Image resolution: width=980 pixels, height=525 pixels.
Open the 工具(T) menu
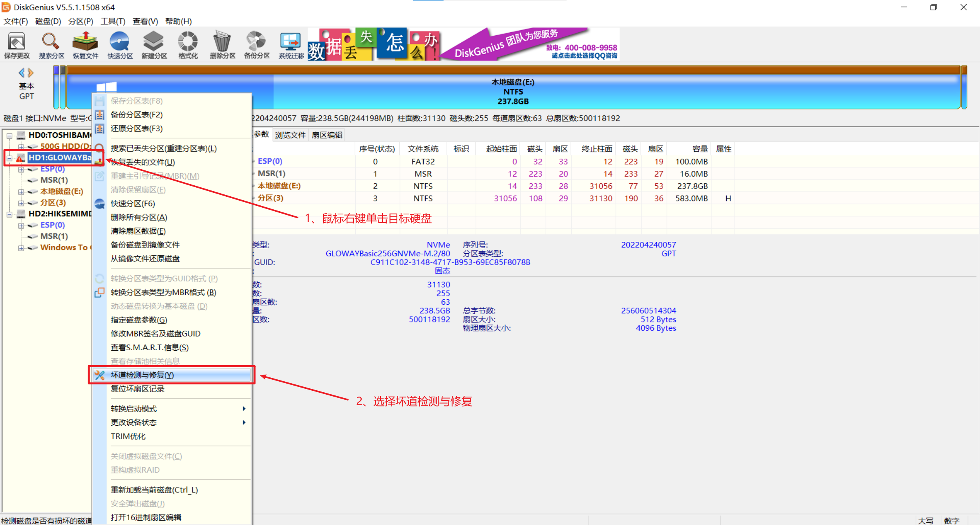113,21
